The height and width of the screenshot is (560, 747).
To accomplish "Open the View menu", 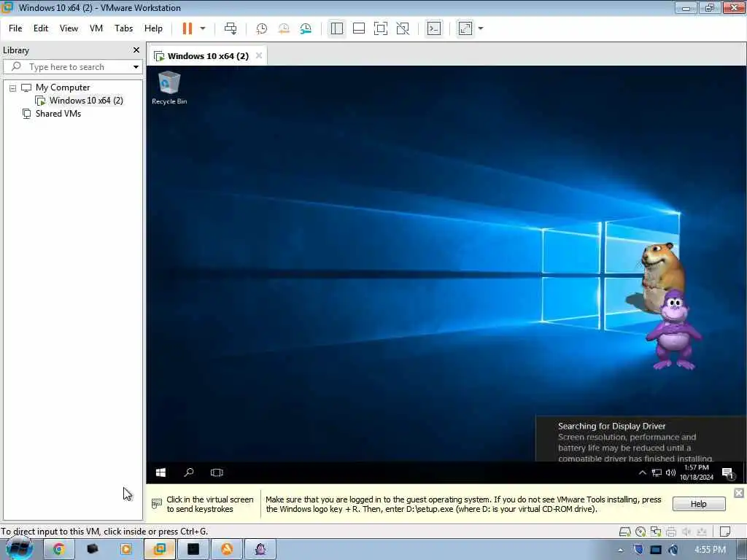I will coord(69,28).
